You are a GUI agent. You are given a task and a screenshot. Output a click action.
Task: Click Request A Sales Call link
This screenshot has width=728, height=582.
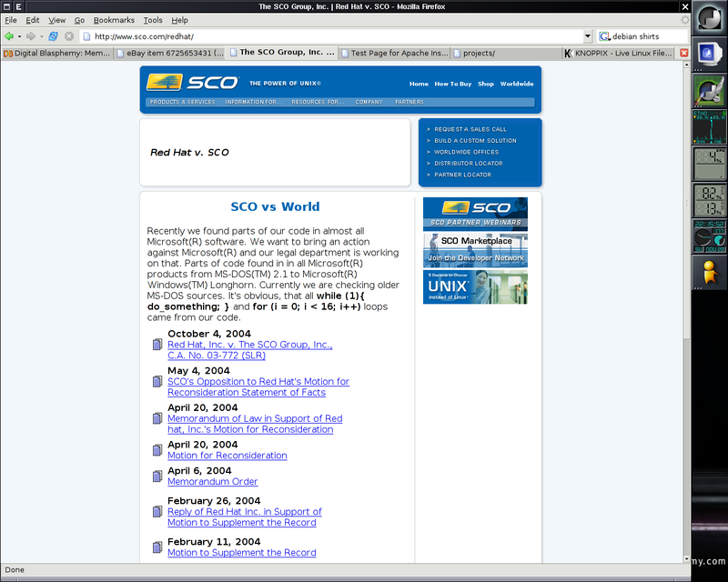point(470,129)
